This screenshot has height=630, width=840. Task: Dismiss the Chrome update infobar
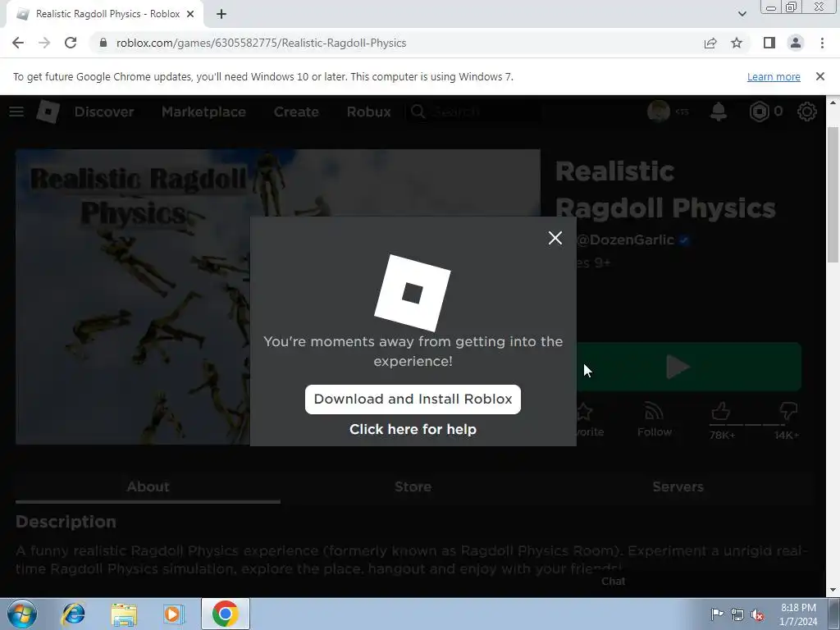820,76
